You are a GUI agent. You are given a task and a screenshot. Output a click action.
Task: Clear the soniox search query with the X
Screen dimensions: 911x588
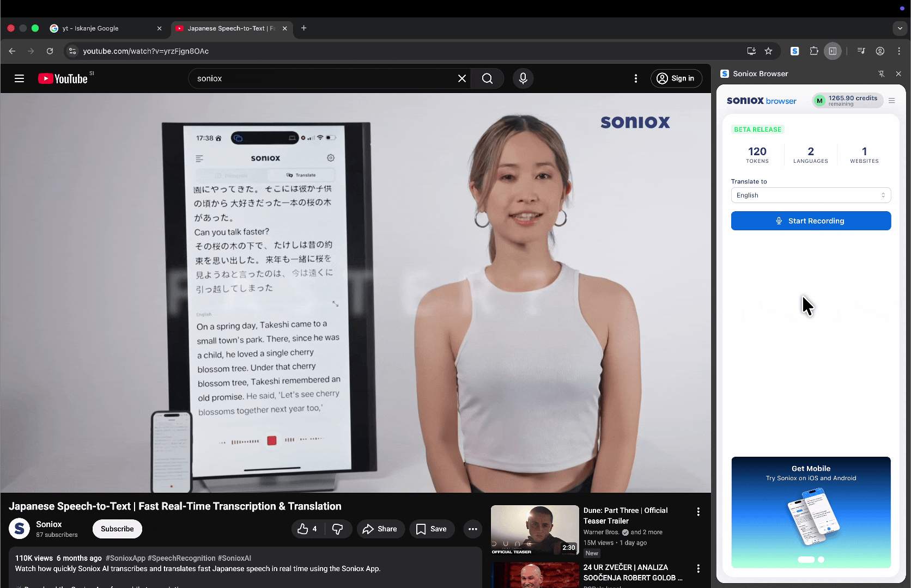coord(461,78)
